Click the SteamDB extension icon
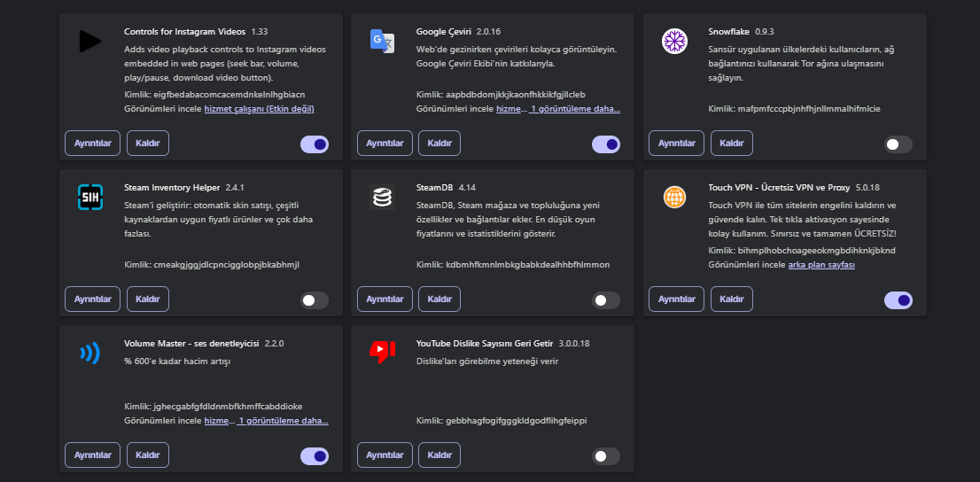Viewport: 980px width, 482px height. coord(382,197)
